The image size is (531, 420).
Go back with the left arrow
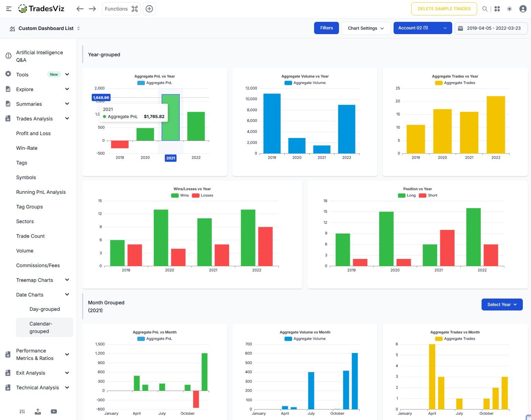click(x=80, y=9)
